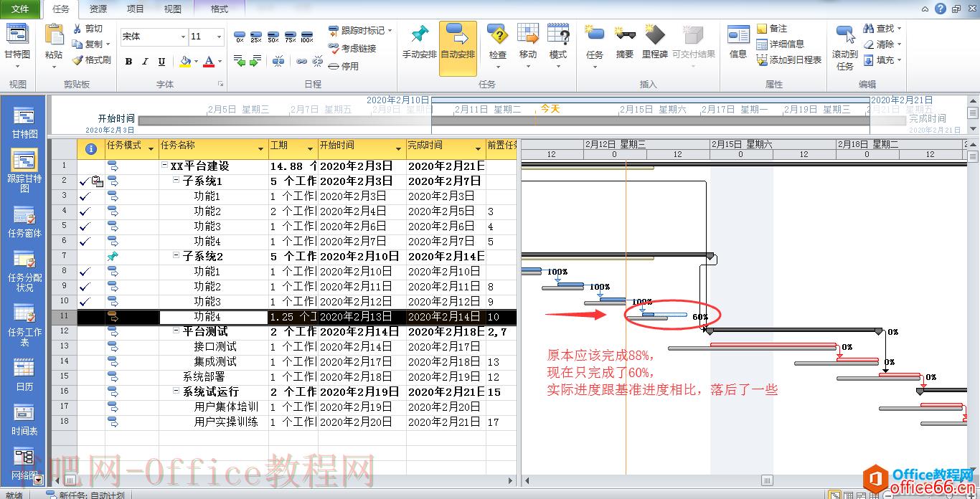Click the indent task green right arrow
The width and height of the screenshot is (980, 499).
pos(256,62)
